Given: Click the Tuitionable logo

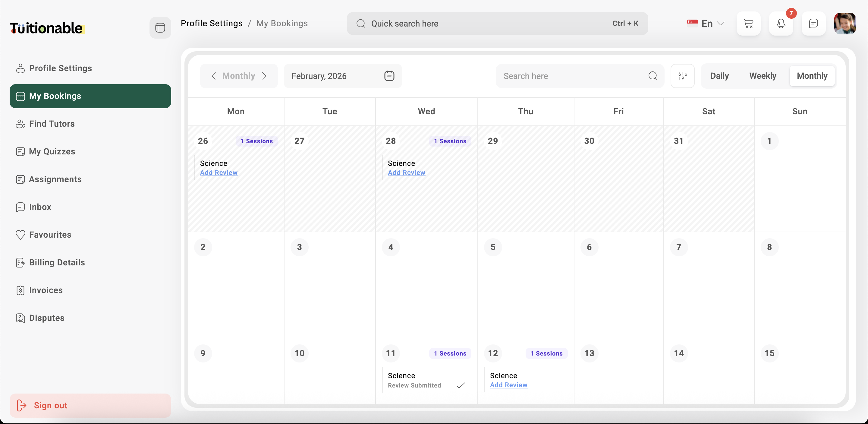Looking at the screenshot, I should pos(46,28).
